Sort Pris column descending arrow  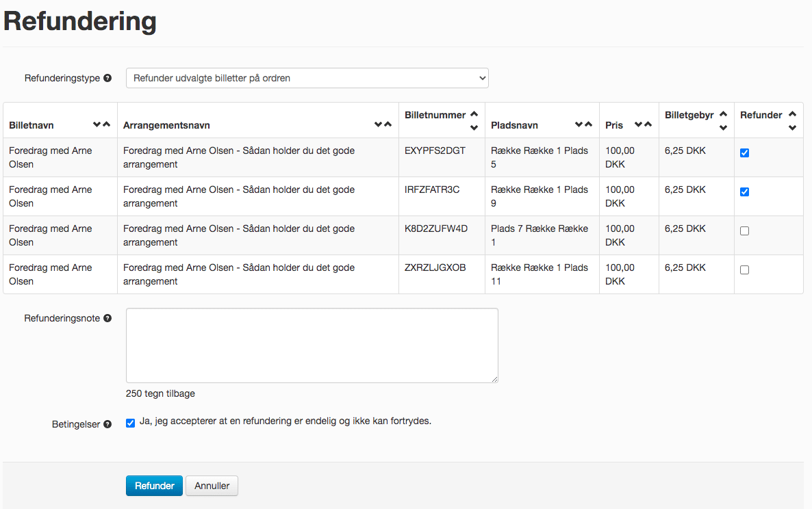point(639,125)
